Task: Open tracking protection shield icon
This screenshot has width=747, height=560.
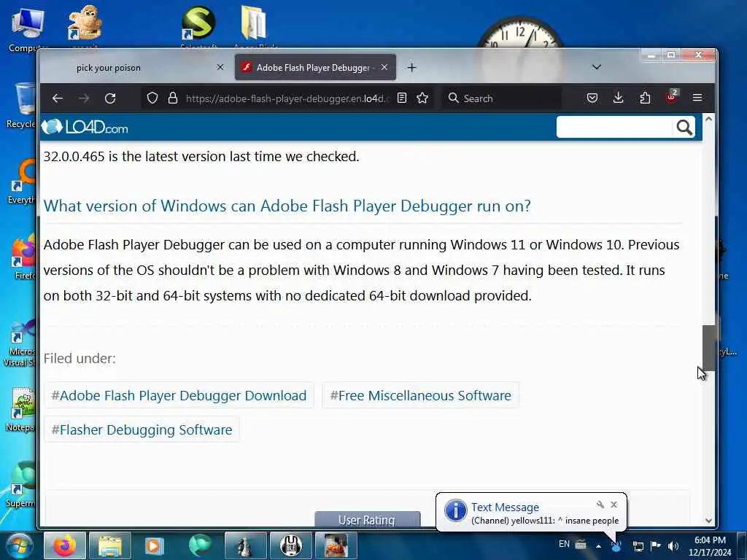Action: pos(152,98)
